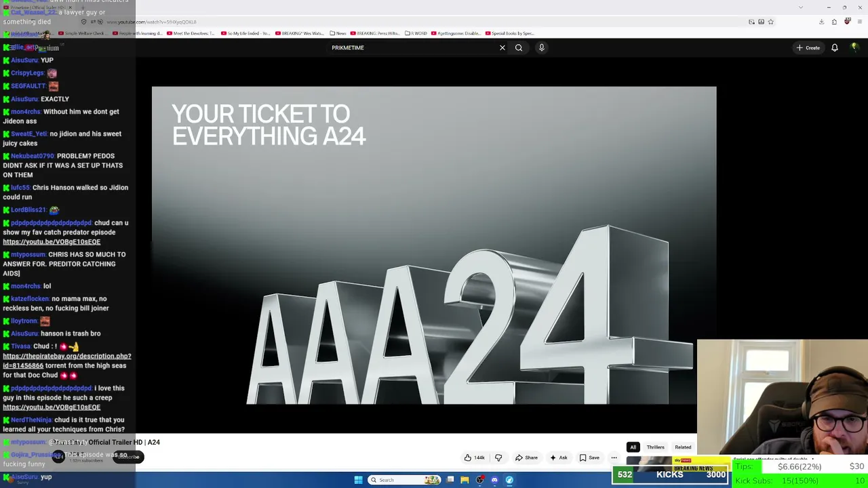Subscribe to the A24 channel
Screen dimensions: 868x488
tap(128, 457)
